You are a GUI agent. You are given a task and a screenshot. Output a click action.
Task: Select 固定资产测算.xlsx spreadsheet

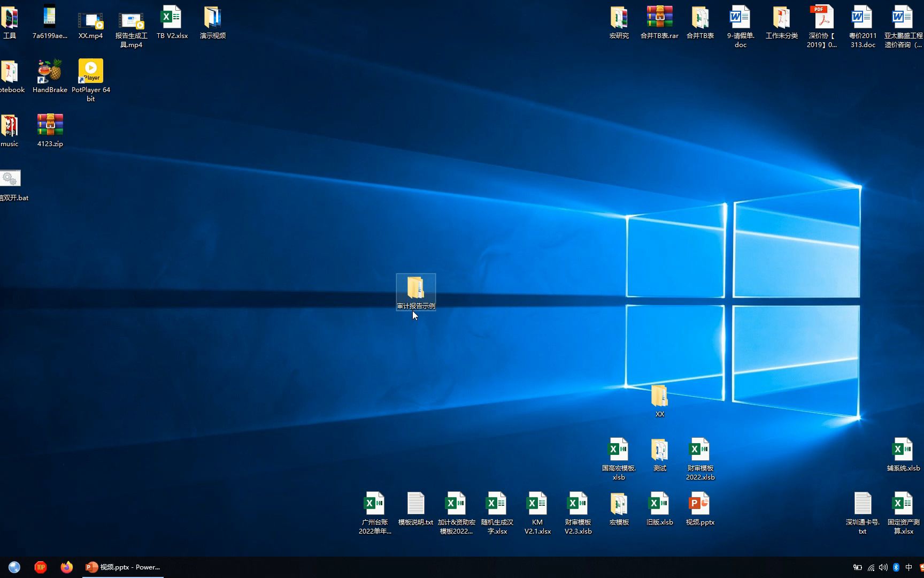[x=903, y=513]
